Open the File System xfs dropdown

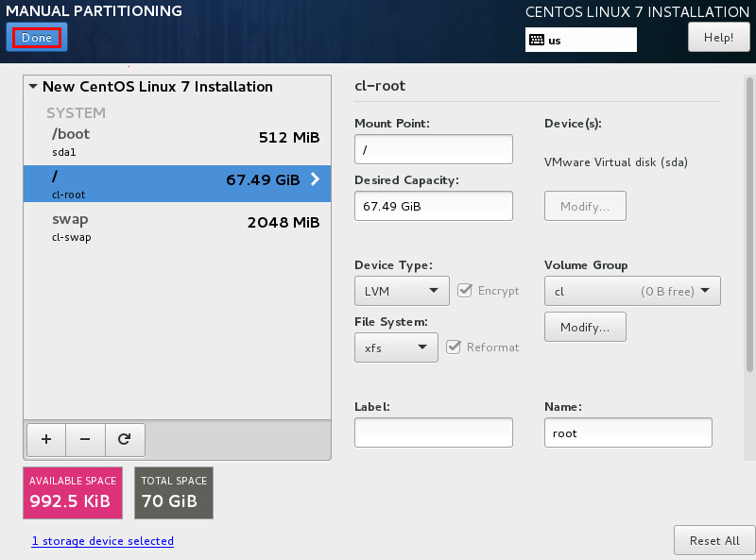395,348
